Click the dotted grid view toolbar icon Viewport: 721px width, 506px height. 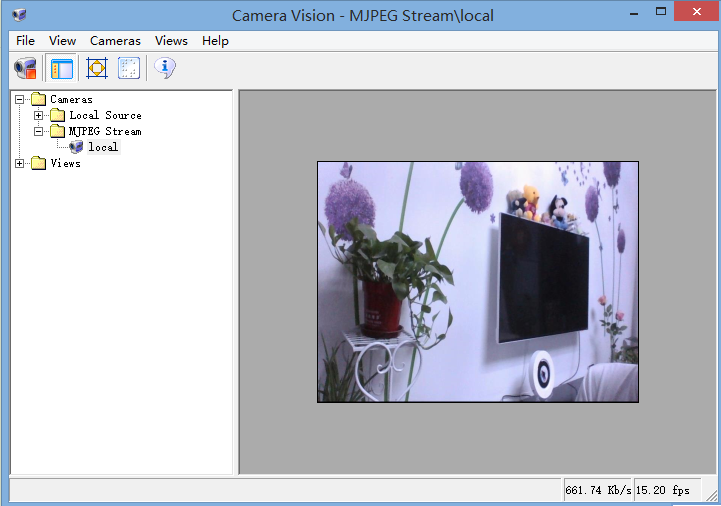129,68
